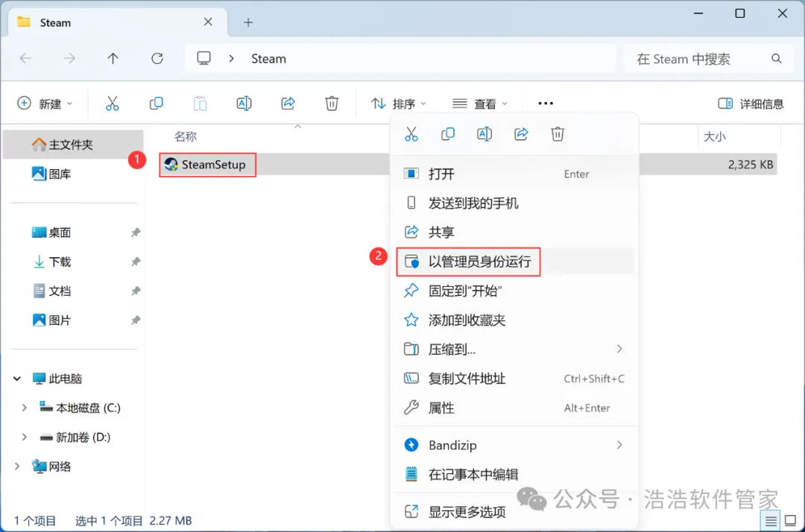Click the Copy icon in the context menu
805x532 pixels.
448,134
